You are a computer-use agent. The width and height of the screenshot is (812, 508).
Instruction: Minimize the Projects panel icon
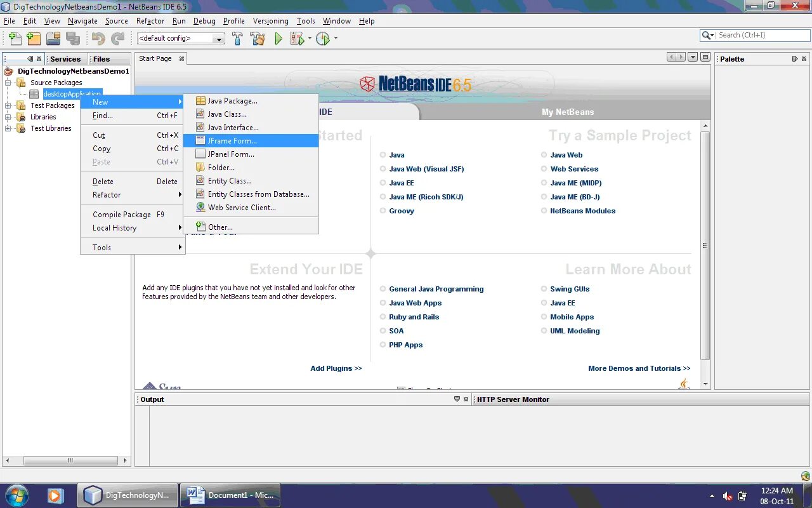tap(30, 59)
